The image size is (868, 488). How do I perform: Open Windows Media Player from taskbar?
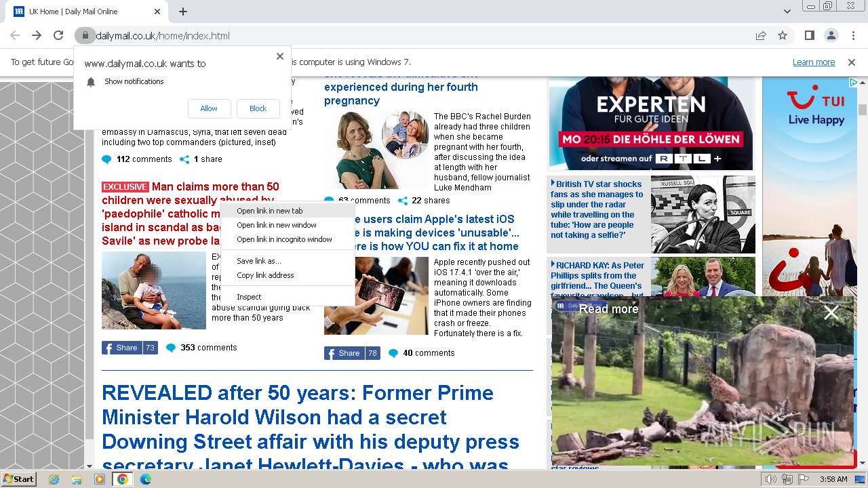pyautogui.click(x=100, y=479)
